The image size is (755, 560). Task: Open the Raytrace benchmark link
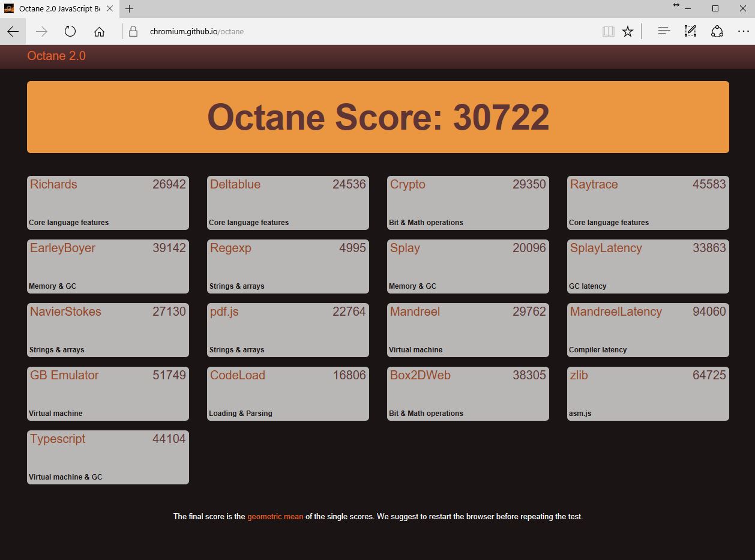(594, 184)
